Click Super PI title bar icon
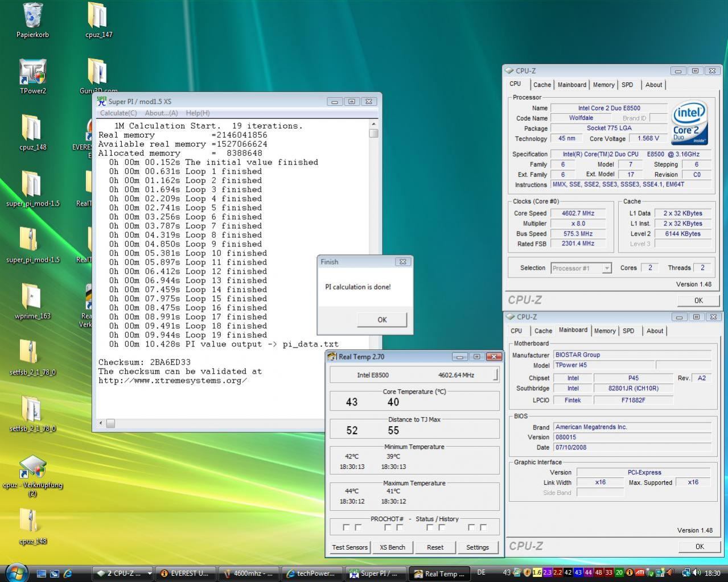Screen dimensions: 728x582 (102, 101)
